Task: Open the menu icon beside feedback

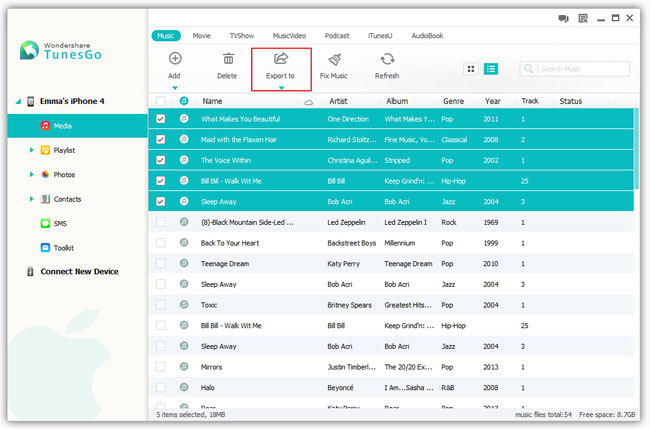Action: (x=583, y=18)
